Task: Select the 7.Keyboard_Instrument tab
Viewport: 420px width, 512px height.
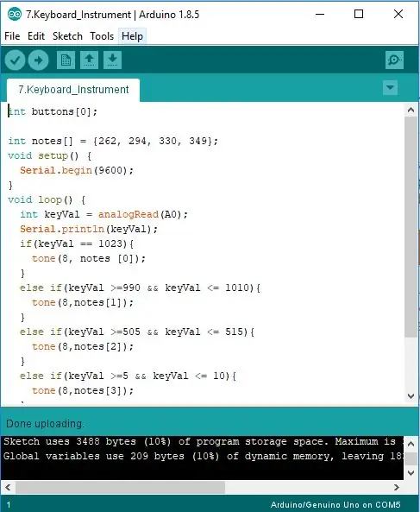Action: point(73,90)
